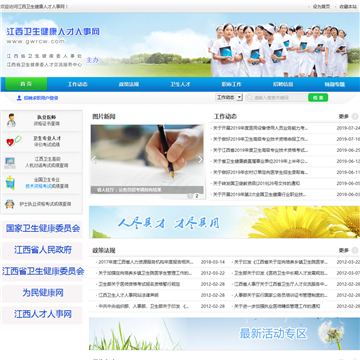360x360 pixels.
Task: Click the heart stethoscope icon for 卫生专业人才
Action: (14, 141)
